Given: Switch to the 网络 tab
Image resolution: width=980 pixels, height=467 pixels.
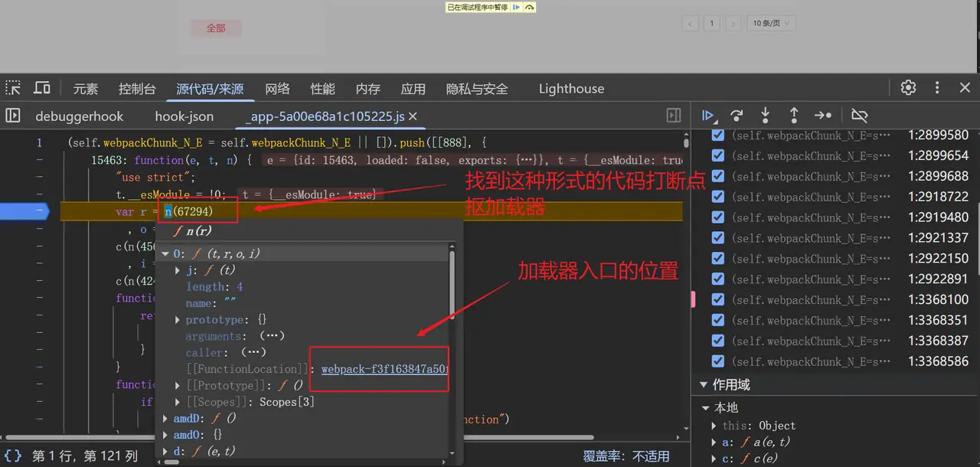Looking at the screenshot, I should coord(277,89).
